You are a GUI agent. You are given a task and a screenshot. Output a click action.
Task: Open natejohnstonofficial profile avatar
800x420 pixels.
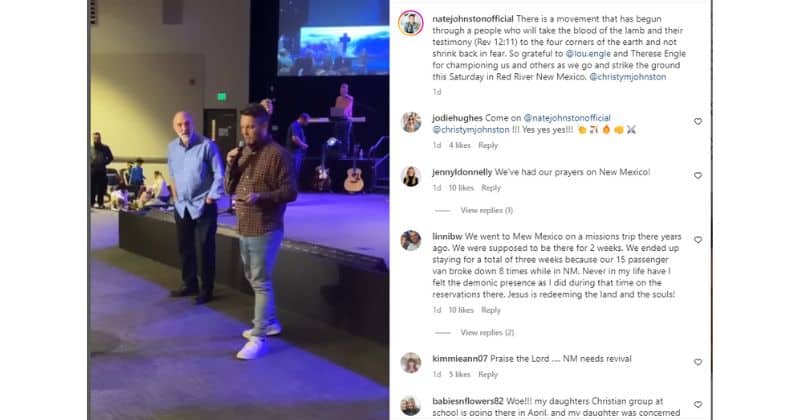click(x=411, y=23)
